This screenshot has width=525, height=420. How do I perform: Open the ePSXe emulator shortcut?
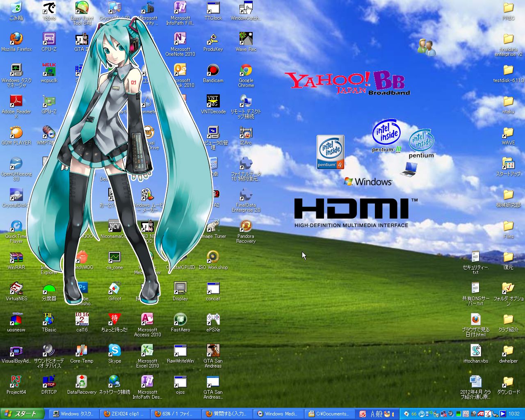[x=213, y=322]
